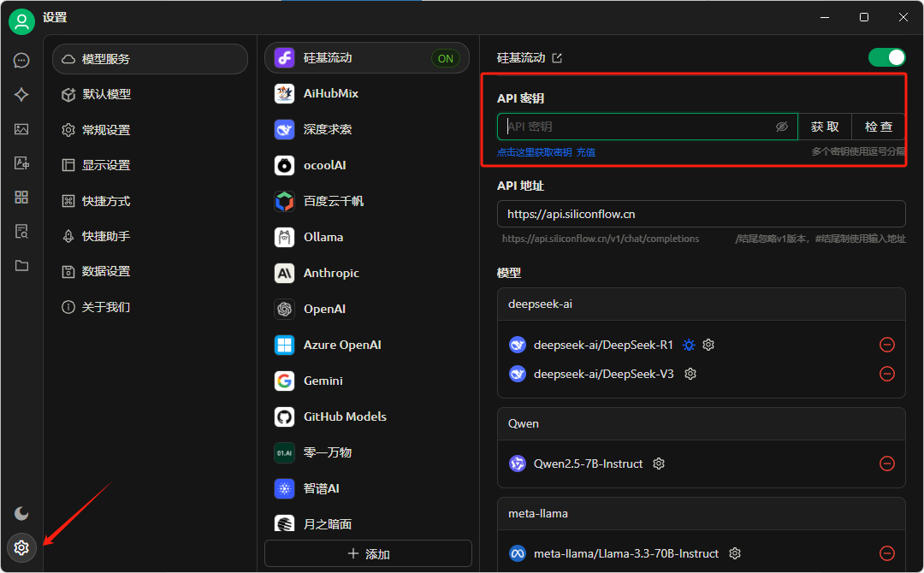Open the chat assistant sidebar icon
The height and width of the screenshot is (573, 924).
[21, 61]
